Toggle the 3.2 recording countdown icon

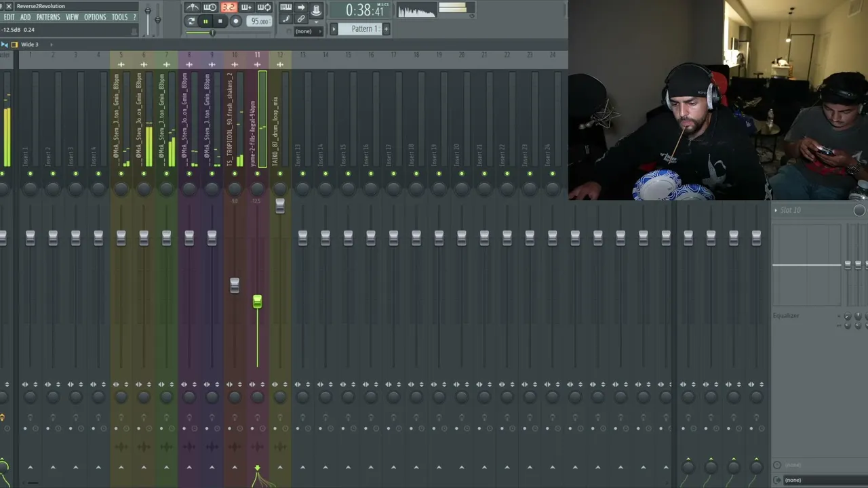pyautogui.click(x=229, y=7)
